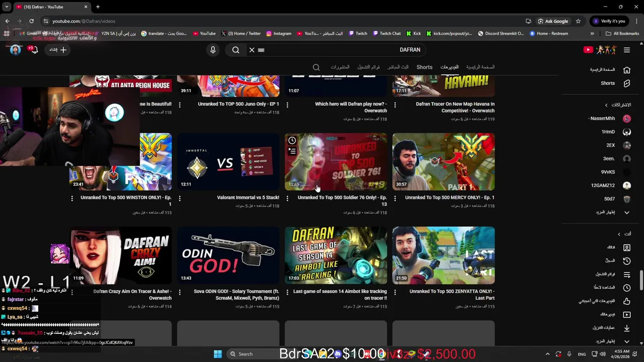Image resolution: width=644 pixels, height=362 pixels.
Task: Click the Verify it's you profile button
Action: coord(609,21)
